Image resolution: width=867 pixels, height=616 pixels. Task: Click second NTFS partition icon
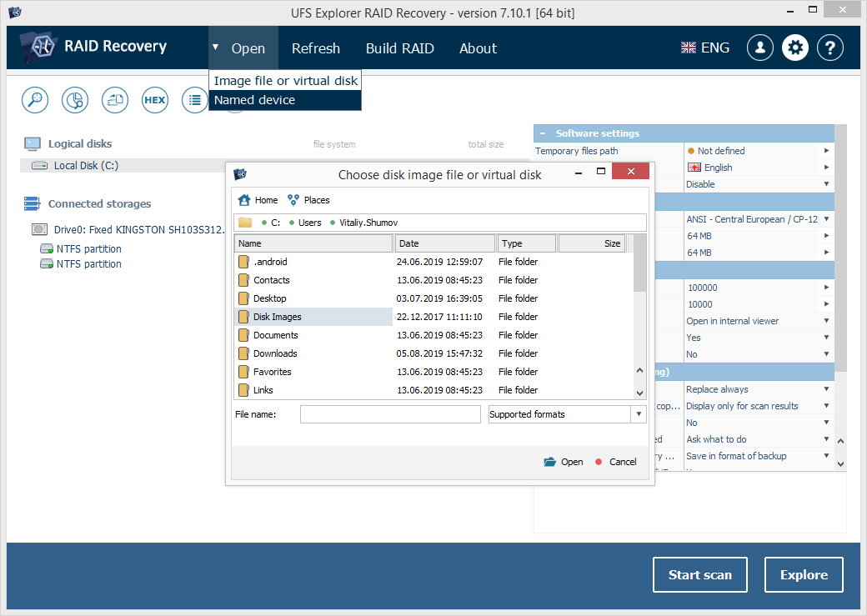47,263
